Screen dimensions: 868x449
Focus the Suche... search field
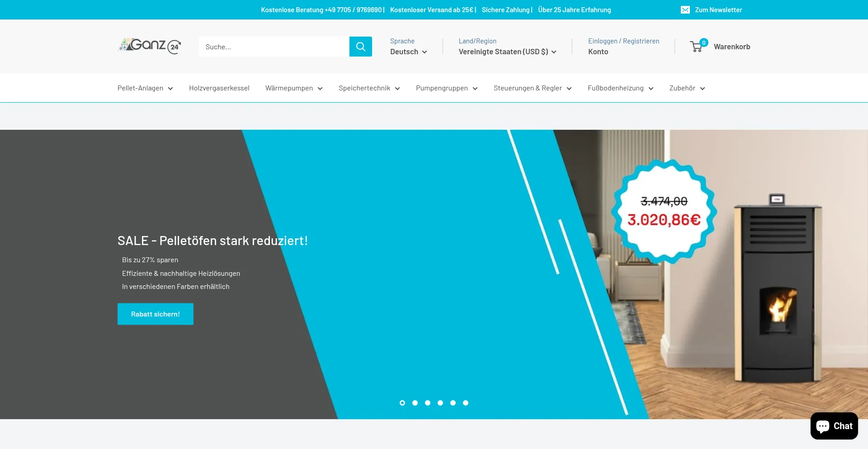point(274,47)
